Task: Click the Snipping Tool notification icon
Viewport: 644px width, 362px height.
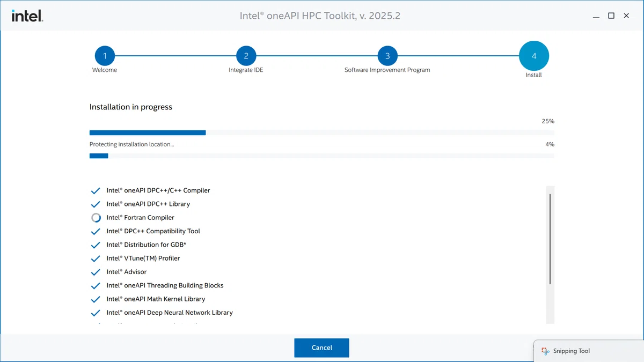Action: click(x=545, y=351)
